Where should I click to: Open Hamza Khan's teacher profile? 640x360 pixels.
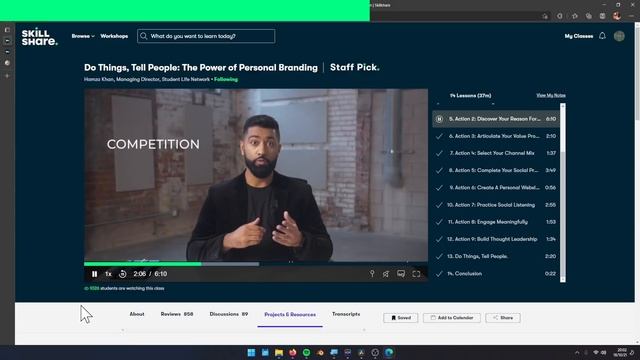(x=147, y=79)
